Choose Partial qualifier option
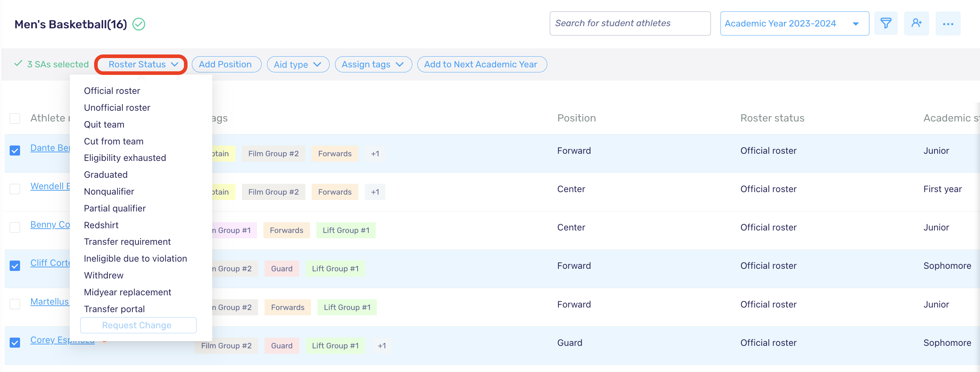 pyautogui.click(x=115, y=208)
